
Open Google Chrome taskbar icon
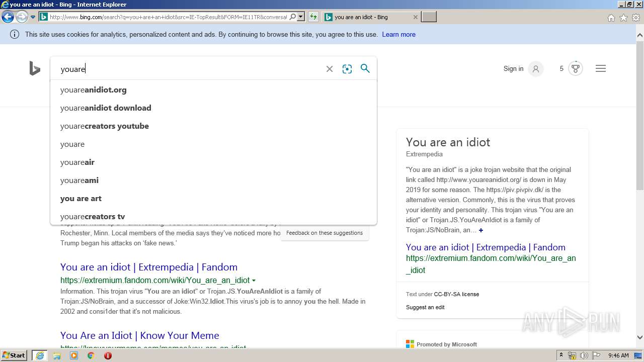[91, 355]
